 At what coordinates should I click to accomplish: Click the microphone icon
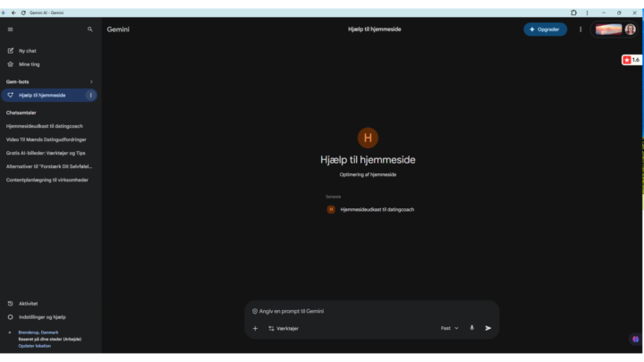472,328
